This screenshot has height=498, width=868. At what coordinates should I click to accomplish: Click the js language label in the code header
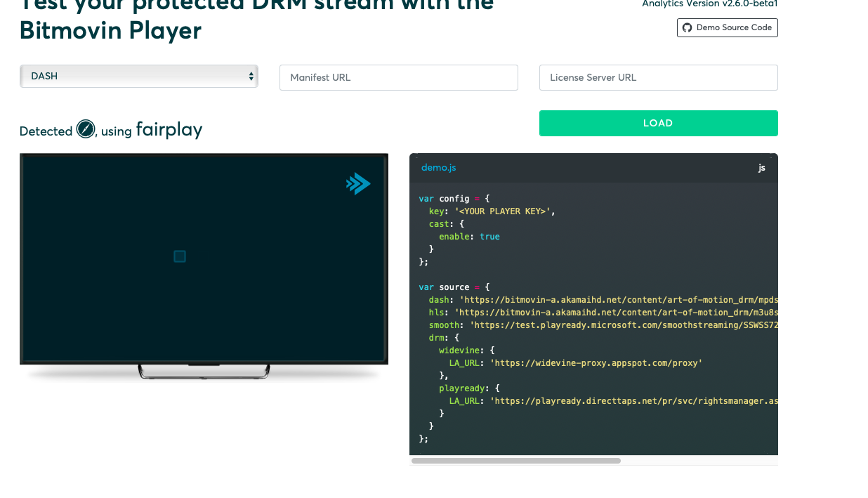pos(762,168)
